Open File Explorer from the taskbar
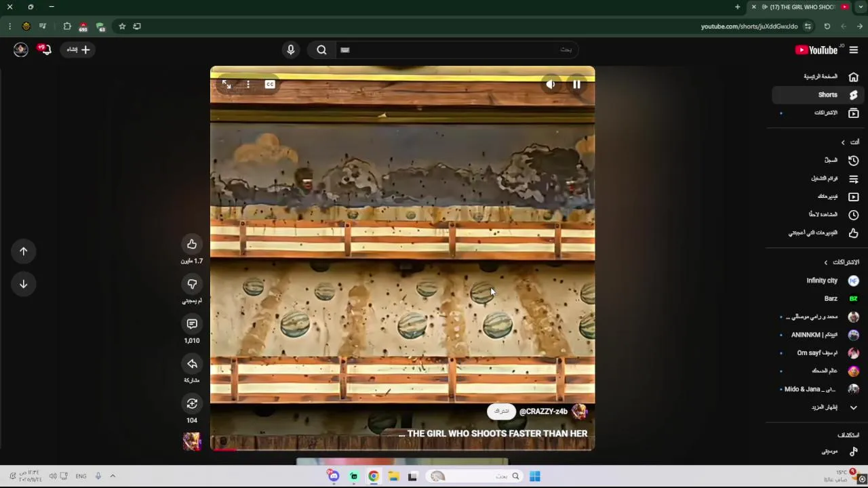The height and width of the screenshot is (488, 868). coord(393,476)
